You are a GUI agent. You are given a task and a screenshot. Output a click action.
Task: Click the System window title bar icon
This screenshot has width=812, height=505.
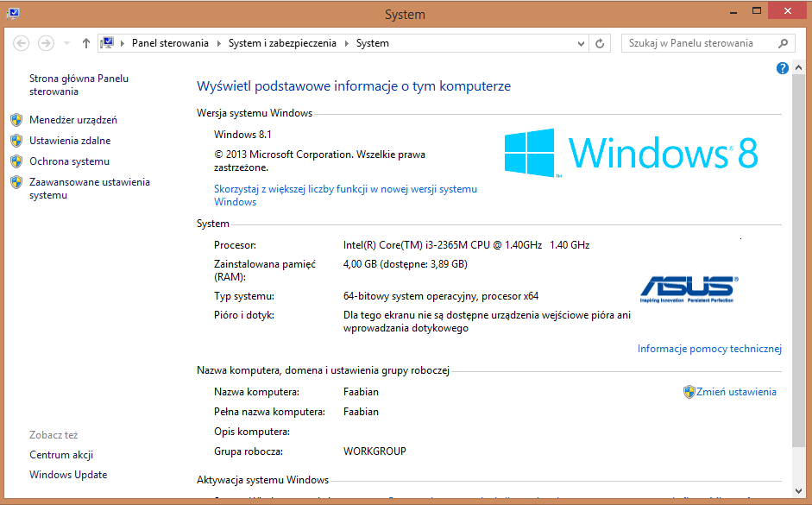pyautogui.click(x=13, y=14)
